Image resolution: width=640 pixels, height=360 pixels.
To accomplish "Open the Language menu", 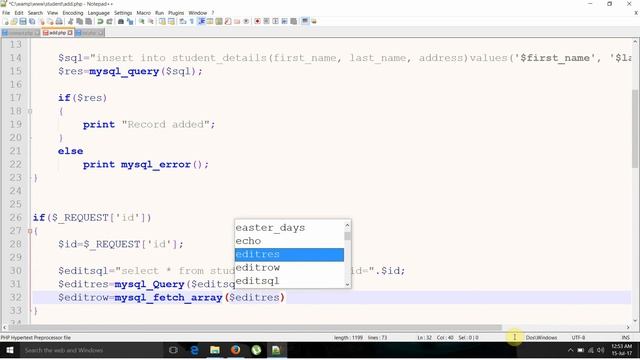I will (x=98, y=13).
